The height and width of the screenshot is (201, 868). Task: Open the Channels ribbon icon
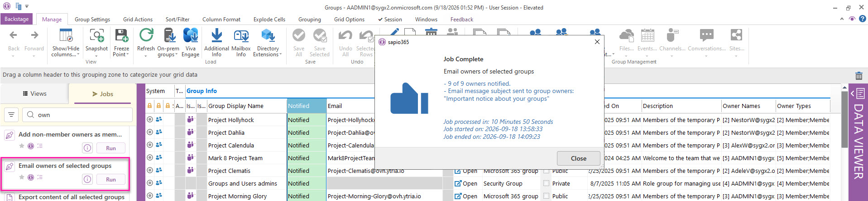click(672, 35)
